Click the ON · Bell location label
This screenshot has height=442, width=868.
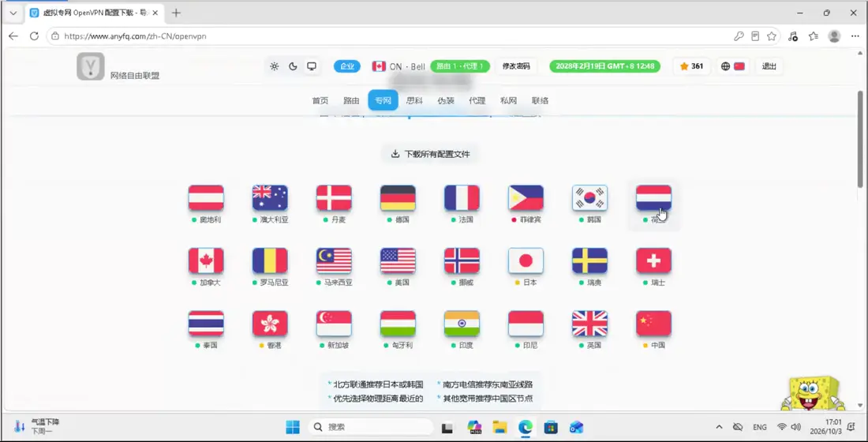pos(398,66)
